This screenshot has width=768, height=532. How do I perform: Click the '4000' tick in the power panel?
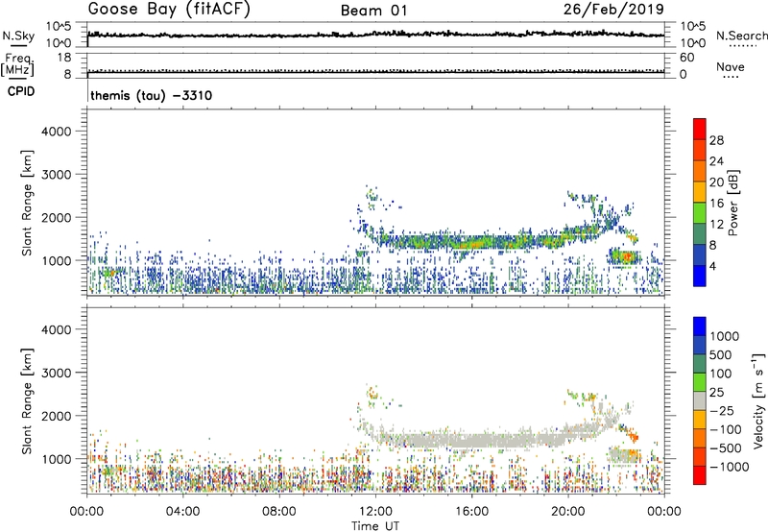56,132
